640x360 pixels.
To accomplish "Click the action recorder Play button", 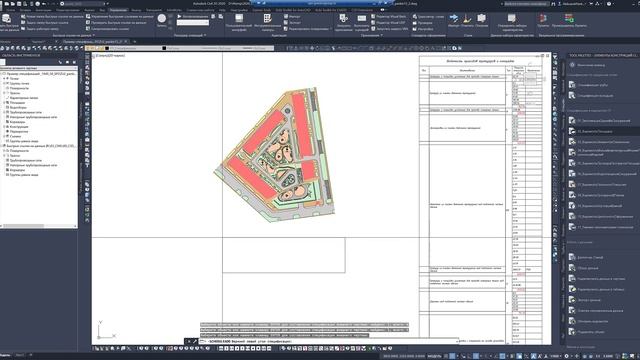I will pos(180,17).
